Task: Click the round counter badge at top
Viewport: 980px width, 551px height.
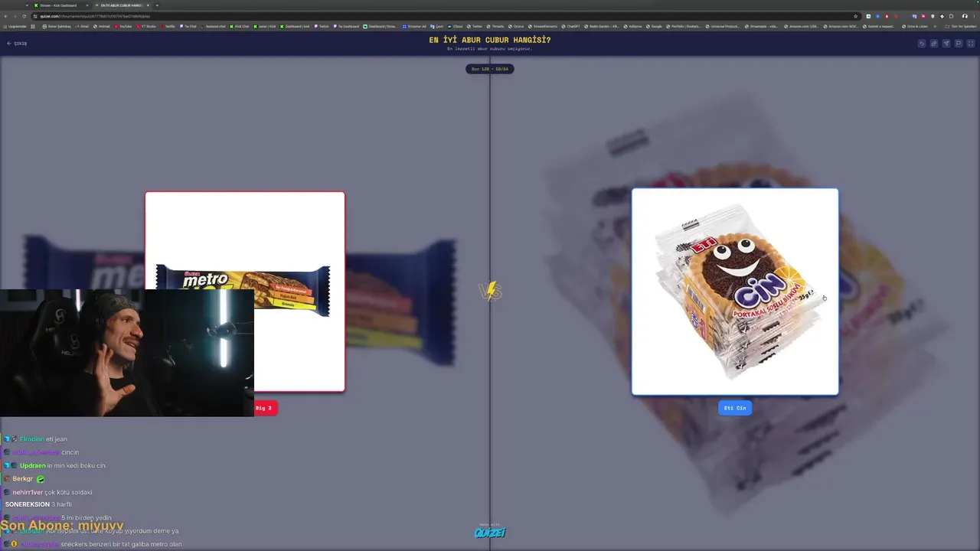Action: (x=490, y=69)
